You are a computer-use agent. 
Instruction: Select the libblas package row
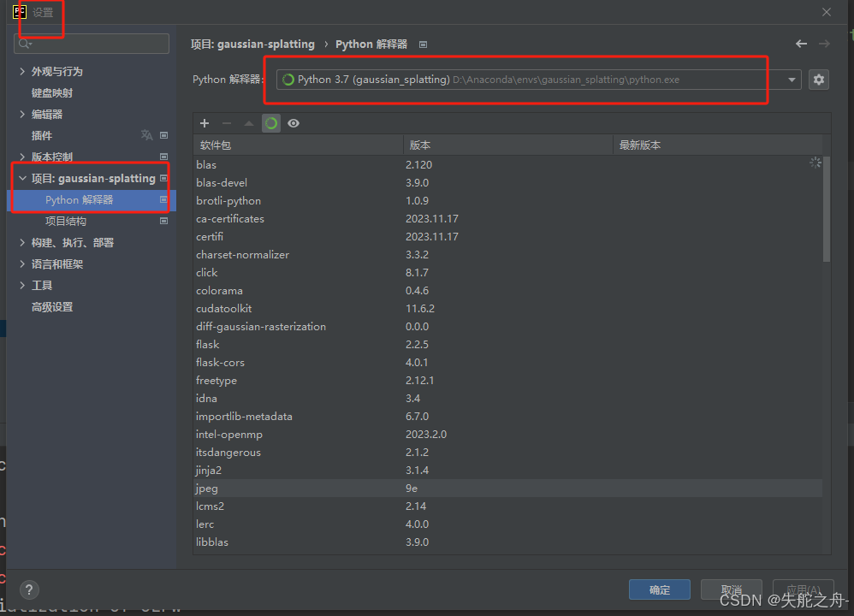click(x=507, y=542)
